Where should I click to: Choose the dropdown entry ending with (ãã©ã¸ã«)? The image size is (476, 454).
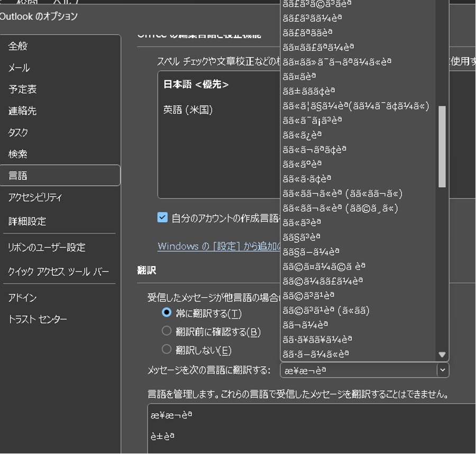coord(340,208)
